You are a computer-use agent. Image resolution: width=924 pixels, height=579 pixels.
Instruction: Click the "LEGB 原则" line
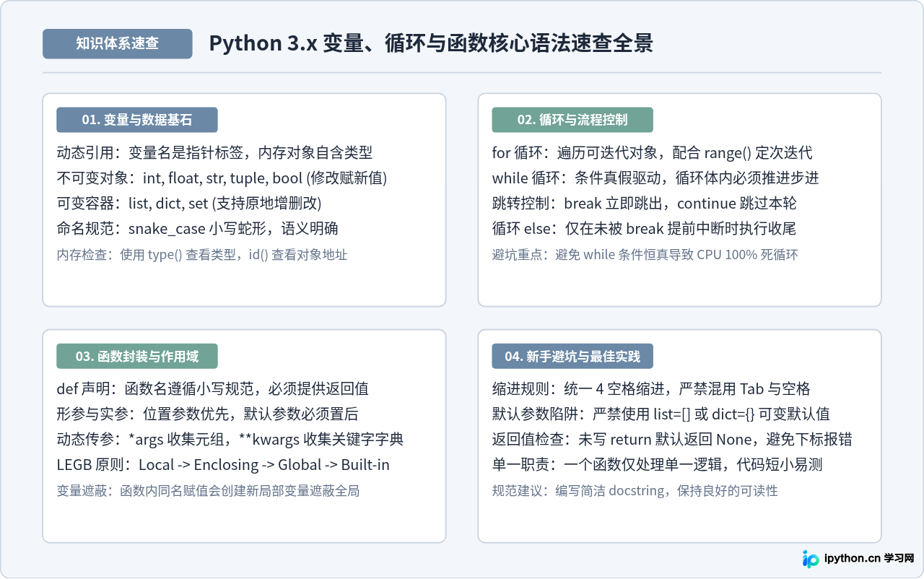coord(223,465)
